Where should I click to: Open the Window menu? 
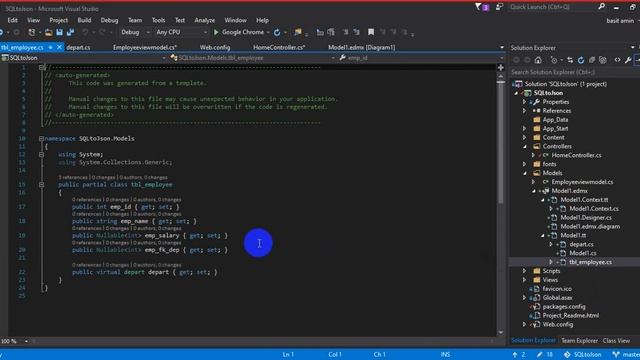point(236,20)
